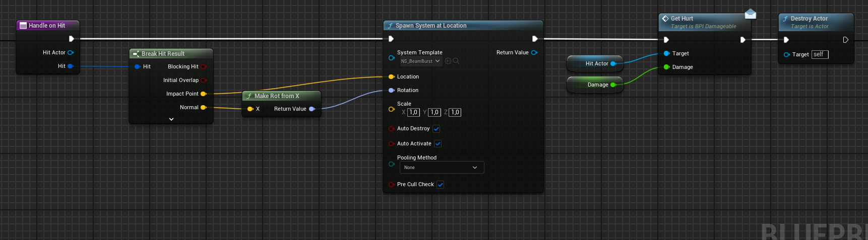
Task: Click the Scale X value field
Action: 413,112
